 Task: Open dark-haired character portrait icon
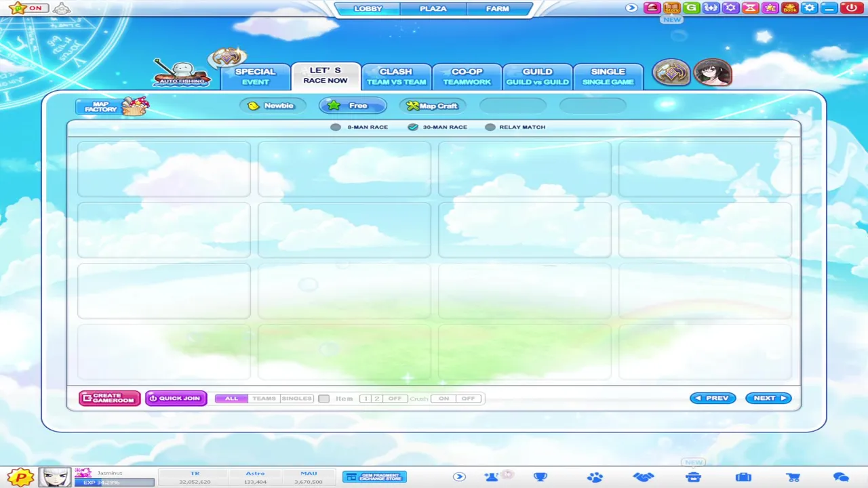pos(712,73)
